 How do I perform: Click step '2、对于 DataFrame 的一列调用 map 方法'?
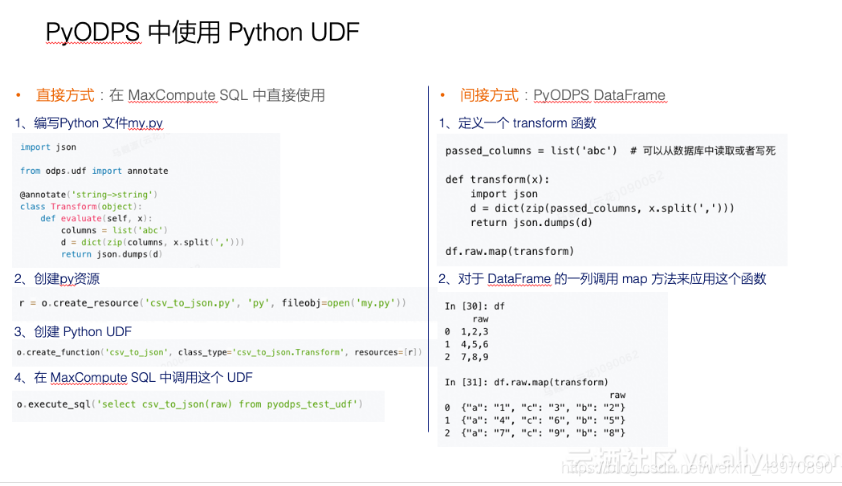tap(602, 279)
